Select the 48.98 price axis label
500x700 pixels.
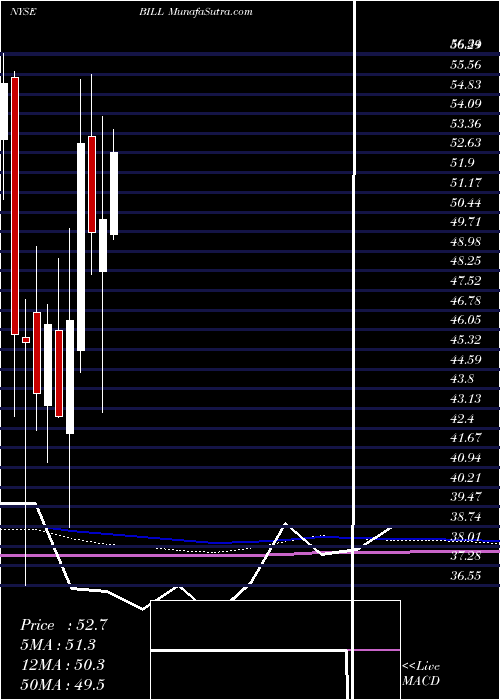pos(466,242)
